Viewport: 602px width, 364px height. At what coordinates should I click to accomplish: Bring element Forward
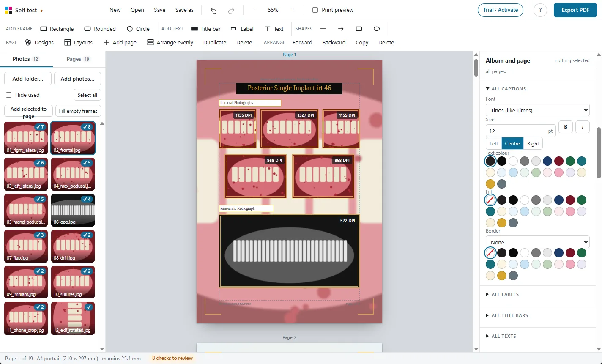pyautogui.click(x=302, y=42)
